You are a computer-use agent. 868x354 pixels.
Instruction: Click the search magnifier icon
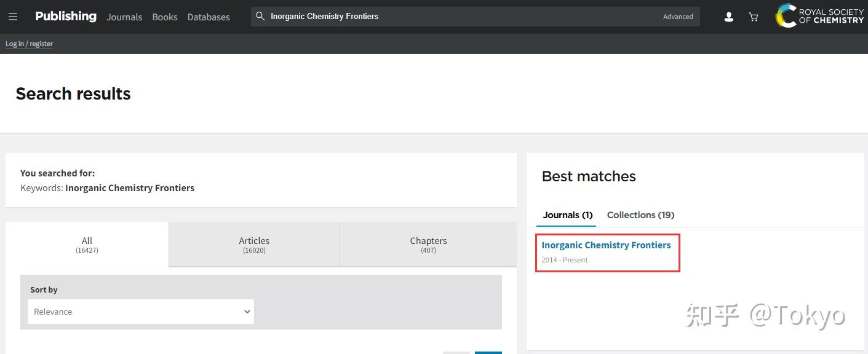pos(260,17)
